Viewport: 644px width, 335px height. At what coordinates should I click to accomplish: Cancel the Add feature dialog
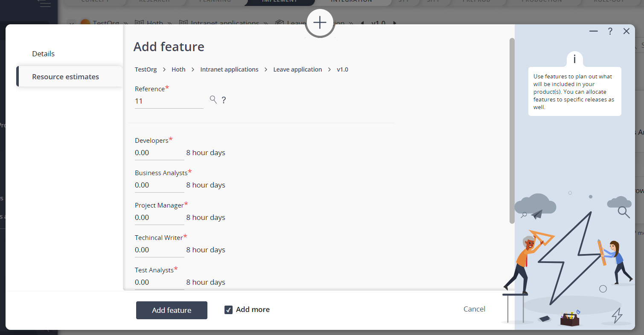(474, 309)
